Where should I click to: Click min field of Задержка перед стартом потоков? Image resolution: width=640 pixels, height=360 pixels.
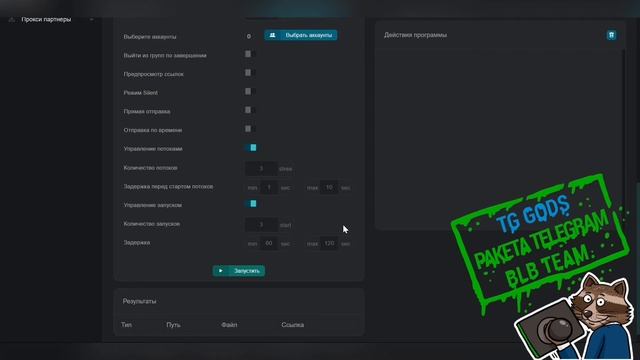269,187
